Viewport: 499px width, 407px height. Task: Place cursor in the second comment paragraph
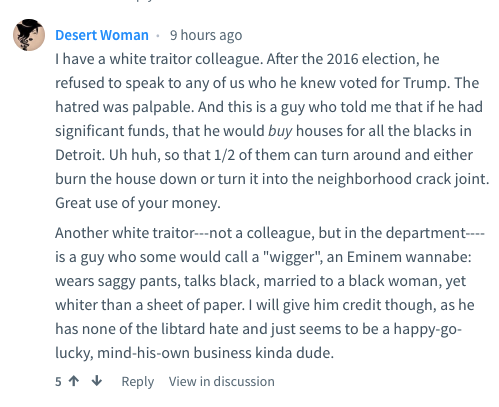tap(270, 293)
